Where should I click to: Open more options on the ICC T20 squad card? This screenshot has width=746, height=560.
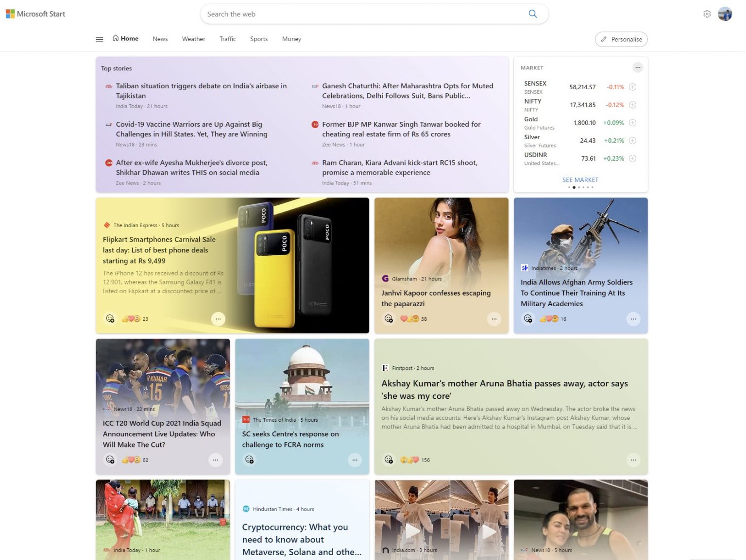pos(215,460)
